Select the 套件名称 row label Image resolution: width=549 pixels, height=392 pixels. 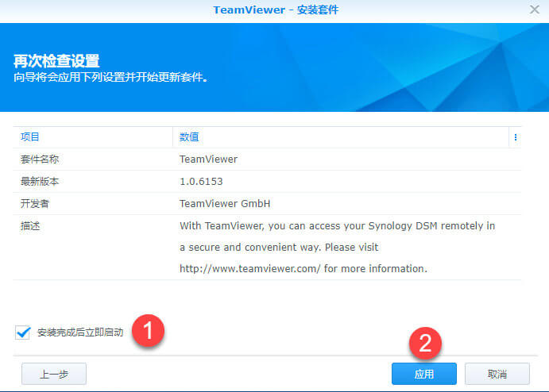40,159
